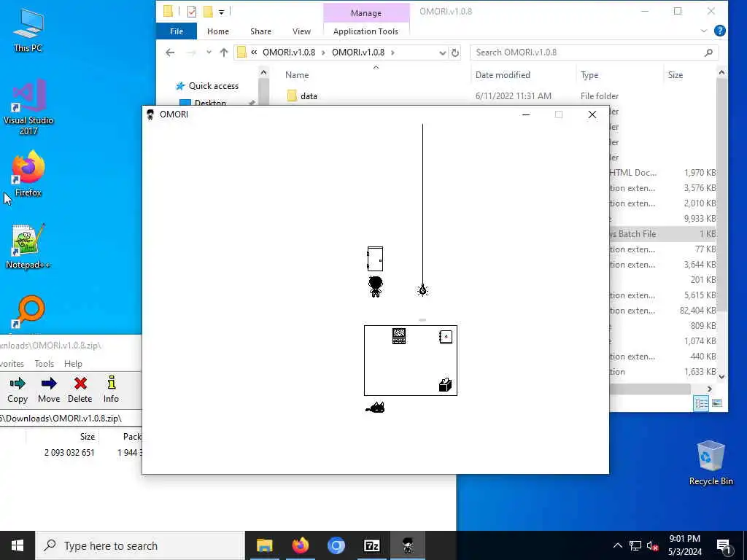Open Application Tools ribbon tab

[366, 31]
